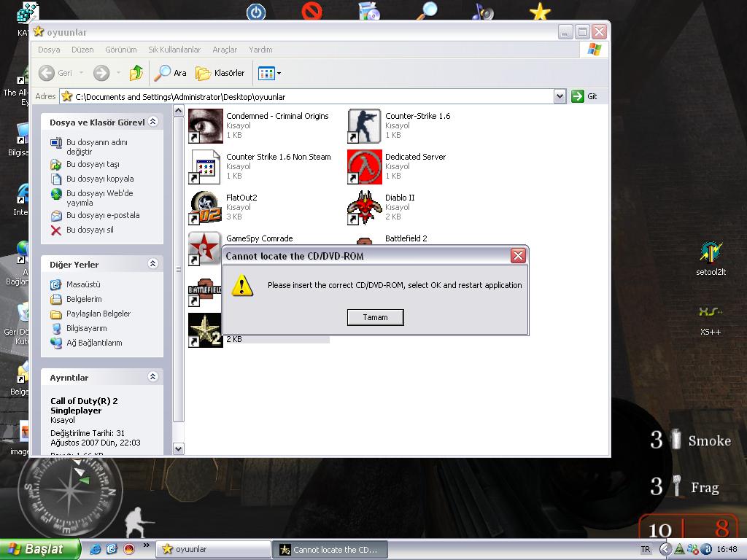Collapse the Ayrıntılar panel
Screen dimensions: 747x560
coord(152,377)
